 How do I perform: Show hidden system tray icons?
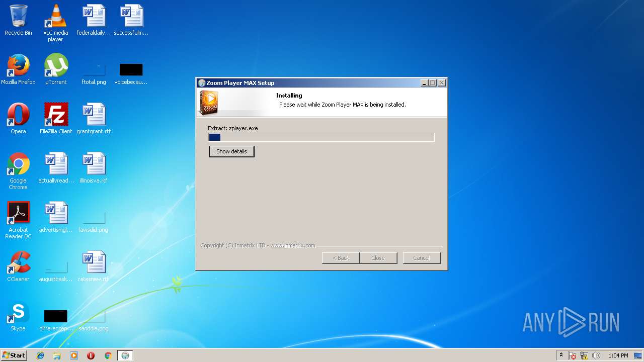pos(561,355)
